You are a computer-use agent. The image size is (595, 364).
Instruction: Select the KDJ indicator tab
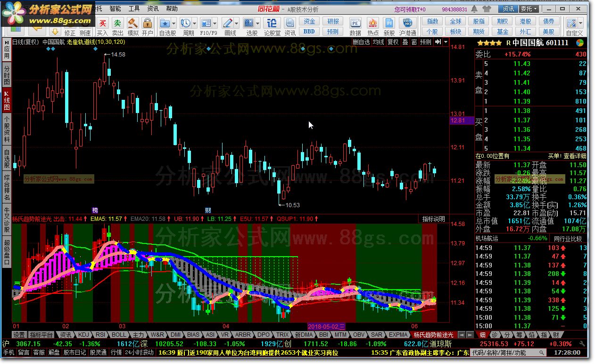83,335
